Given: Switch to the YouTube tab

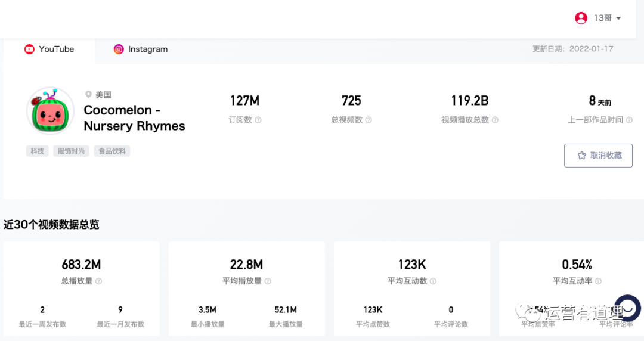Looking at the screenshot, I should point(49,49).
